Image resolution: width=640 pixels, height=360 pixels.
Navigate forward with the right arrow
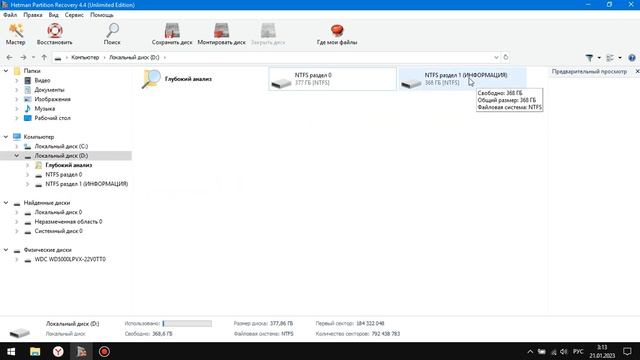tap(23, 58)
